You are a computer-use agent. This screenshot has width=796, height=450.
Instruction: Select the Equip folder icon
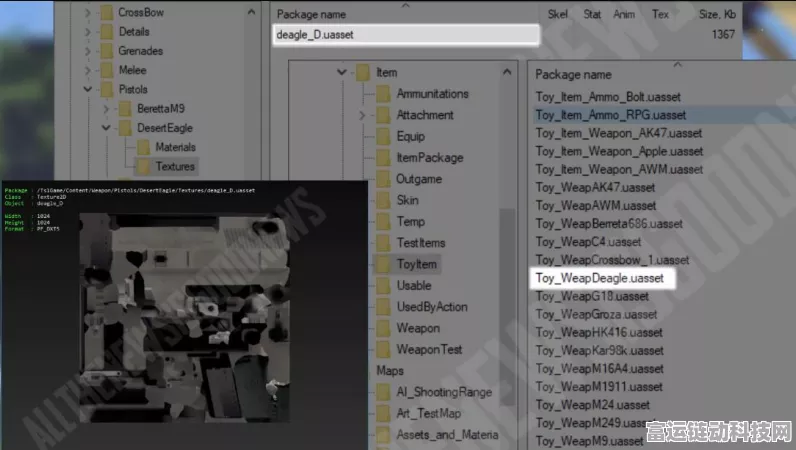[x=383, y=137]
